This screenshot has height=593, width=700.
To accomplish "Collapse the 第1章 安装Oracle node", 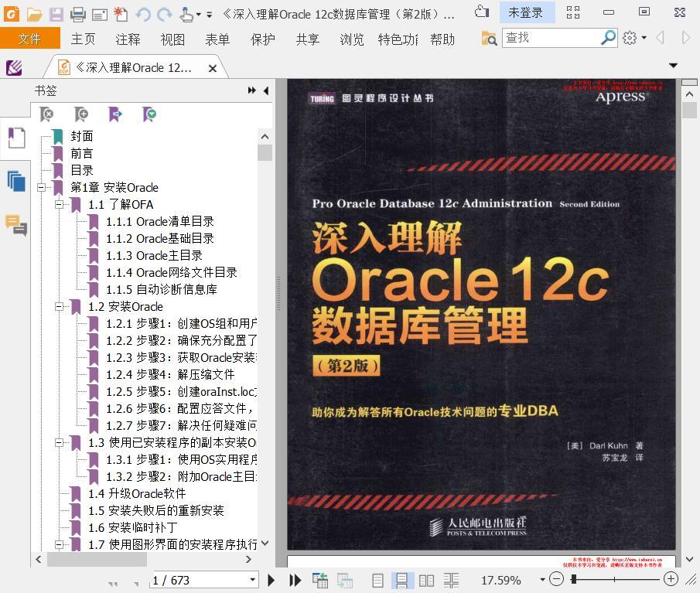I will [42, 187].
